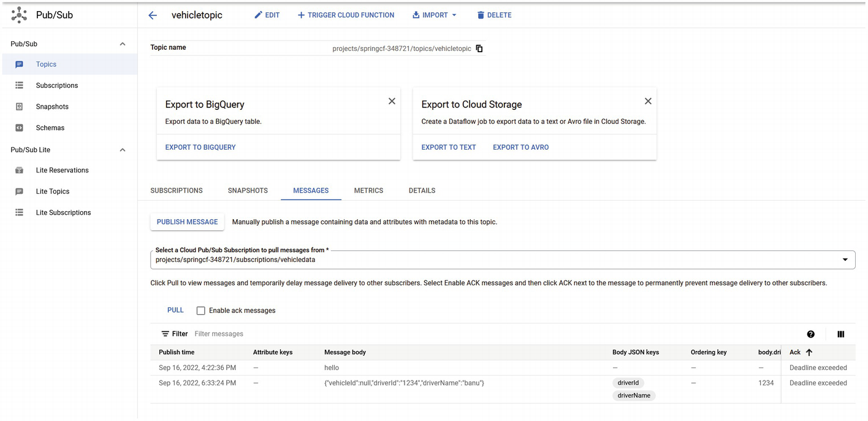Click the back arrow beside vehicletopic
This screenshot has height=421, width=868.
tap(153, 15)
